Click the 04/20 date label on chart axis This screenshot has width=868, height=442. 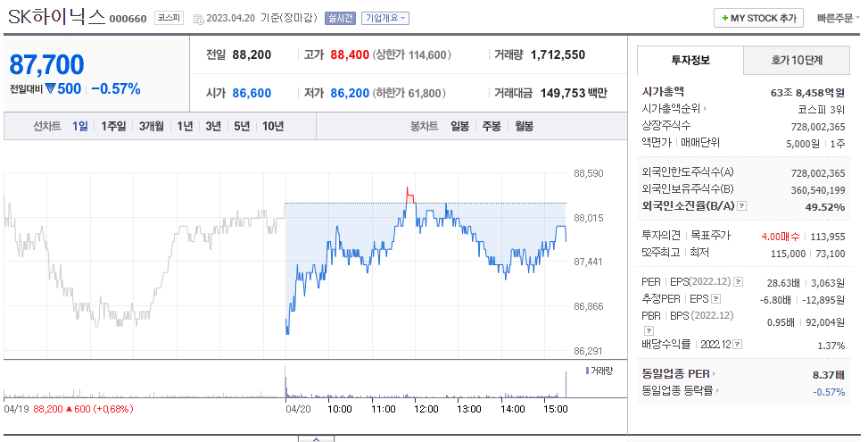pos(298,409)
